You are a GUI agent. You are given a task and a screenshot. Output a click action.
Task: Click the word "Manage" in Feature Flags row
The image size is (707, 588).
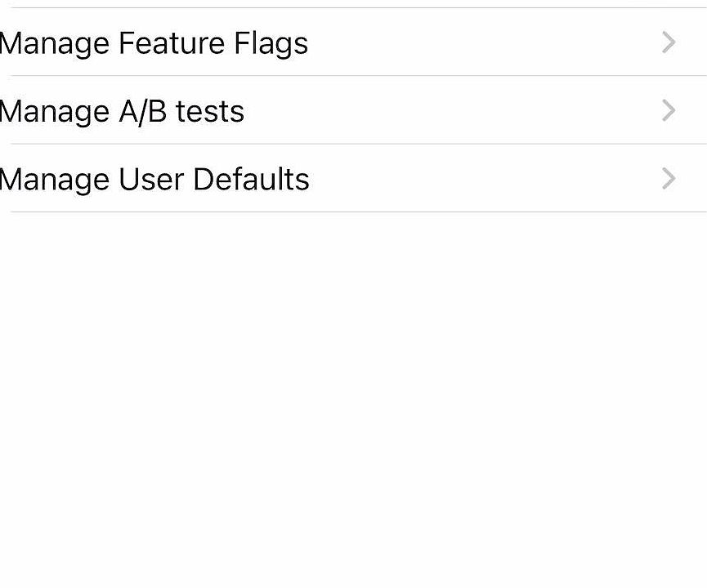pyautogui.click(x=55, y=42)
